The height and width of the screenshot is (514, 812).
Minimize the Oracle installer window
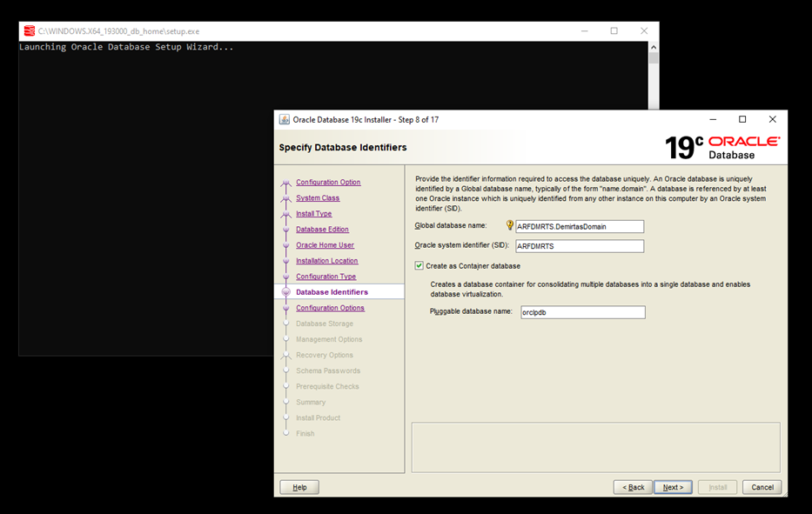point(713,119)
